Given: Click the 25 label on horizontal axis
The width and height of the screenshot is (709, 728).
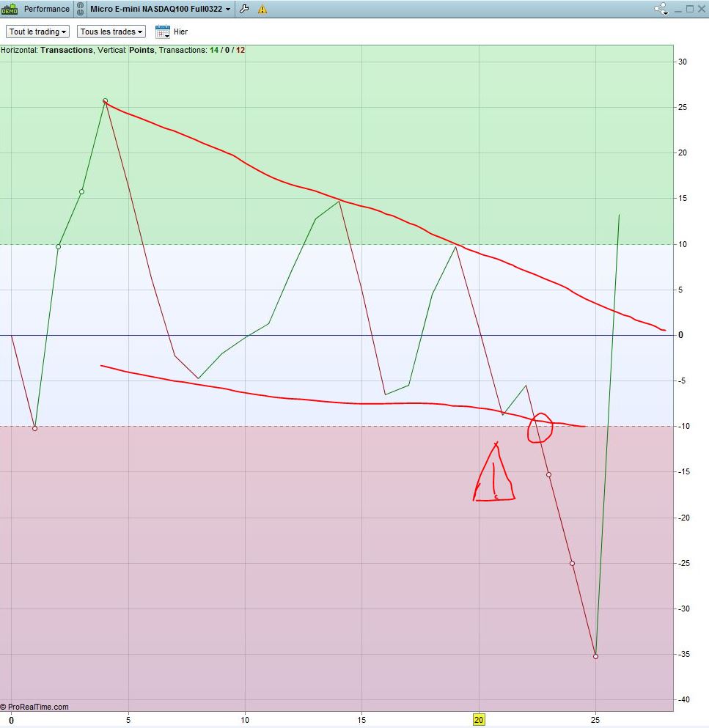Looking at the screenshot, I should coord(595,720).
